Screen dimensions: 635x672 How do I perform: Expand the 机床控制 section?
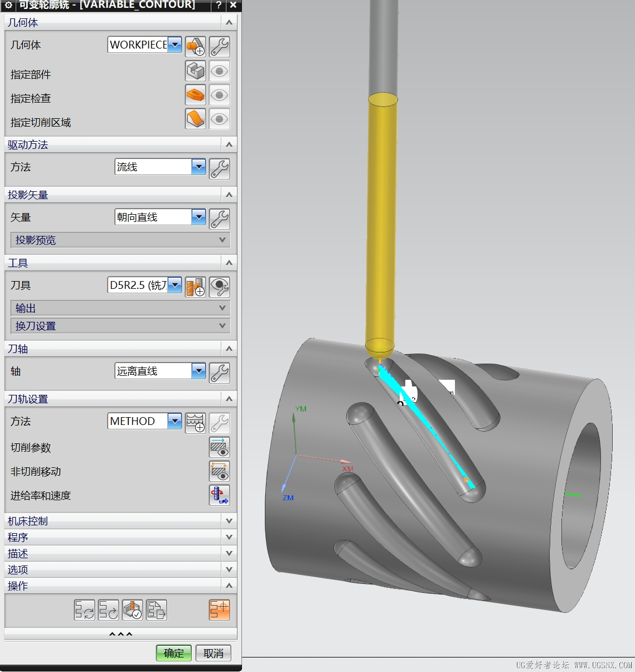point(120,521)
